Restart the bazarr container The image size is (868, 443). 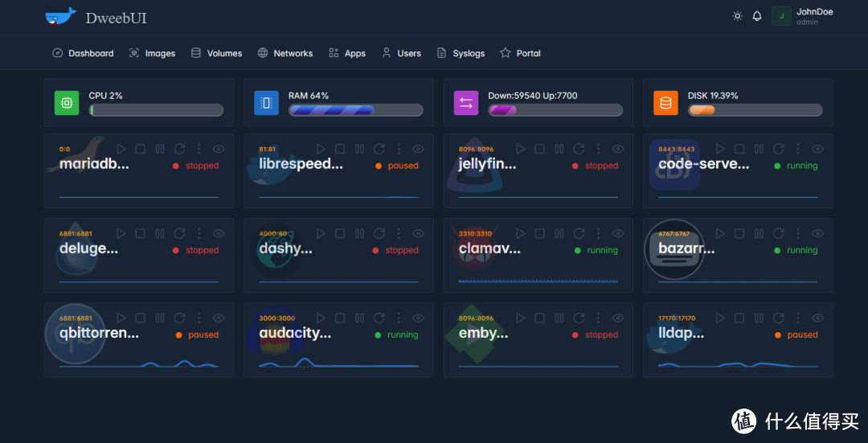pos(778,233)
